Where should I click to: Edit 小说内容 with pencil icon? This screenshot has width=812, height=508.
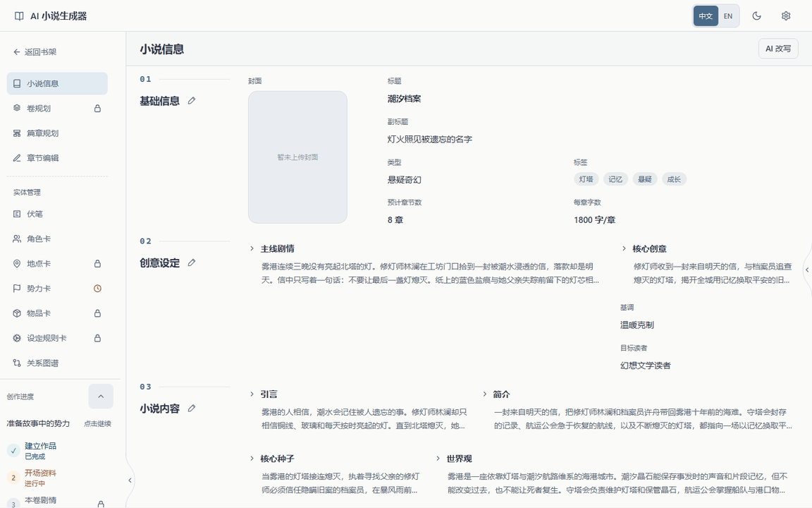[192, 409]
